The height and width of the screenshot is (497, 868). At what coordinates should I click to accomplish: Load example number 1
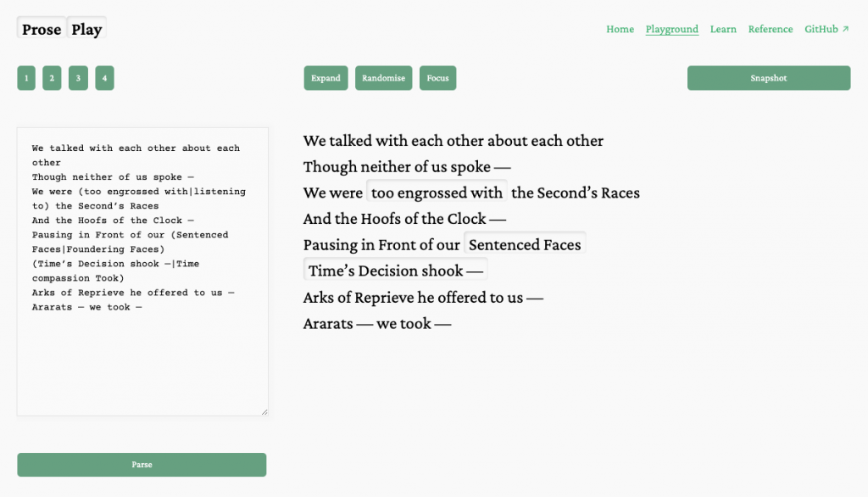click(26, 78)
